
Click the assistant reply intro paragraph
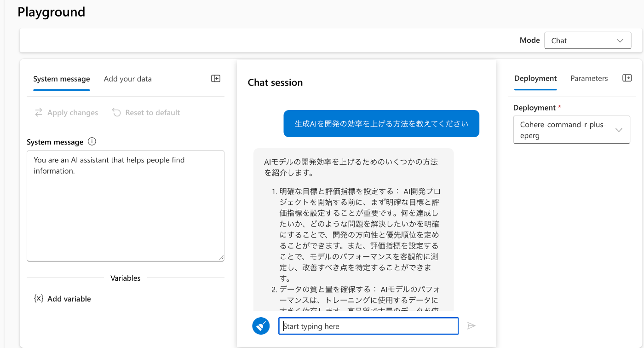(351, 168)
